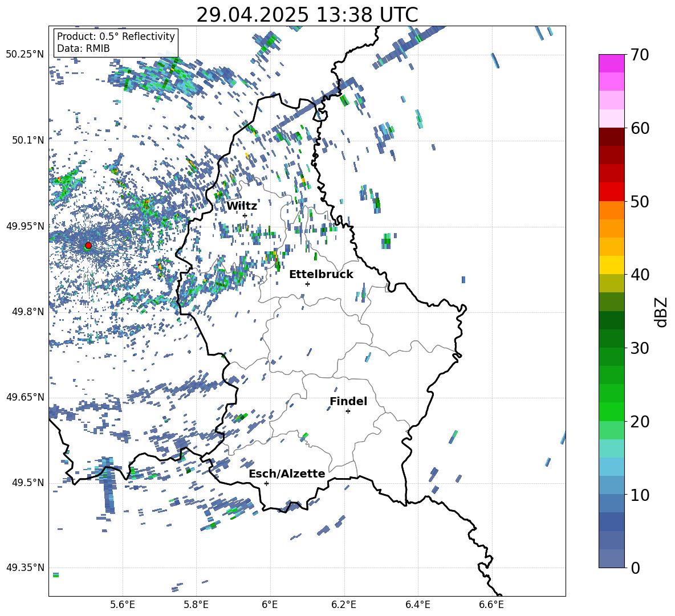Click the magenta swatch atop the colorbar
Screen dimensions: 675x616
coord(612,63)
